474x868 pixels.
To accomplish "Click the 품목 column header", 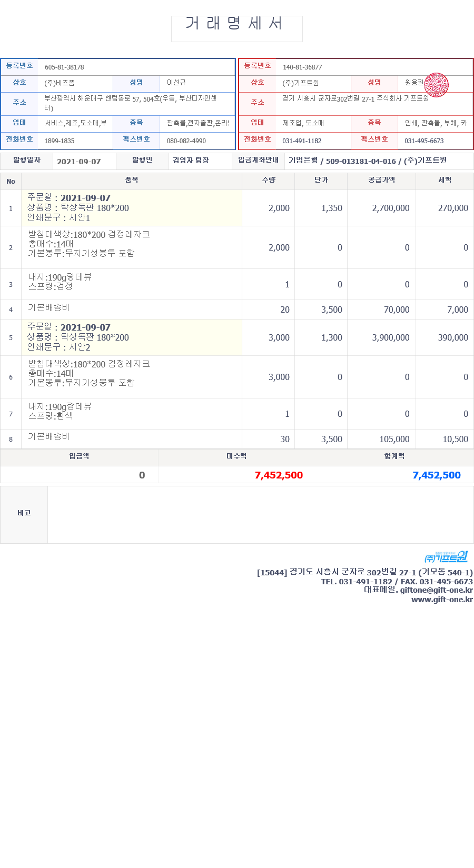I will [132, 180].
